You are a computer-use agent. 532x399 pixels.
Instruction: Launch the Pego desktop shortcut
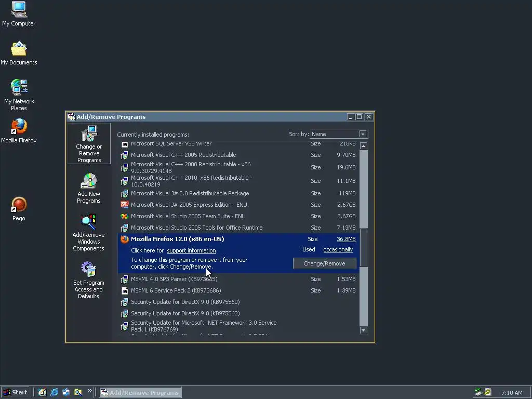(x=19, y=209)
